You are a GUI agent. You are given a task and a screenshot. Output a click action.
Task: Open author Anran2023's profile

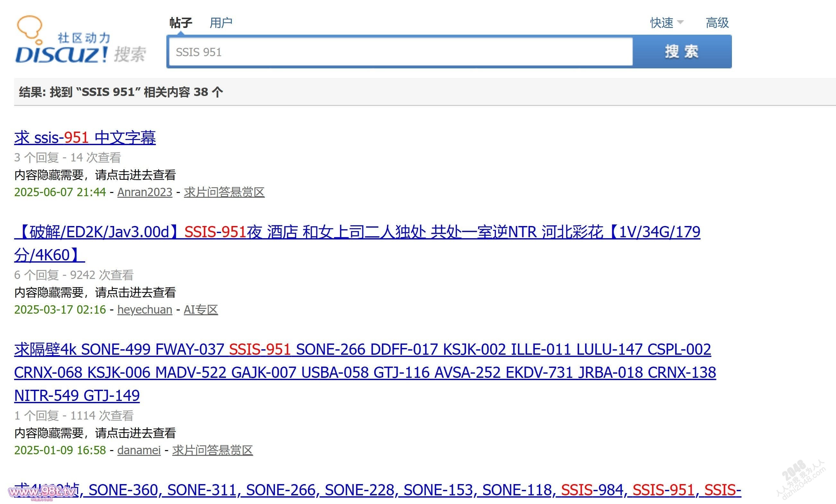click(145, 192)
